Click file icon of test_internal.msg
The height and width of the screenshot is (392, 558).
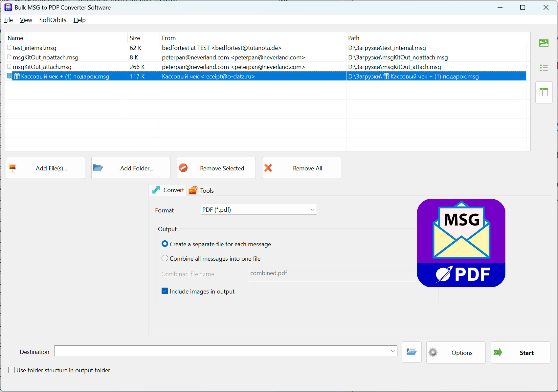pyautogui.click(x=10, y=48)
